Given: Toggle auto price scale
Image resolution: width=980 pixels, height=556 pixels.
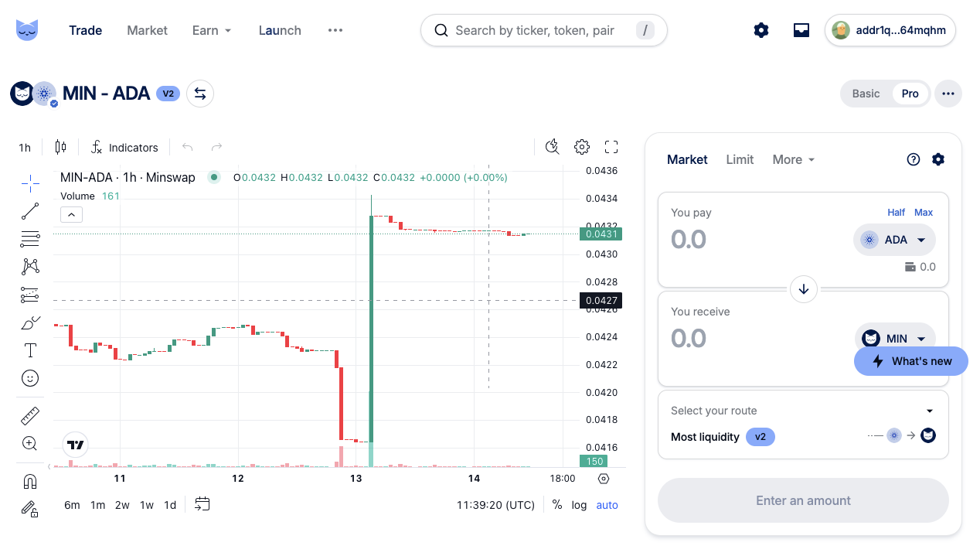Looking at the screenshot, I should tap(607, 505).
